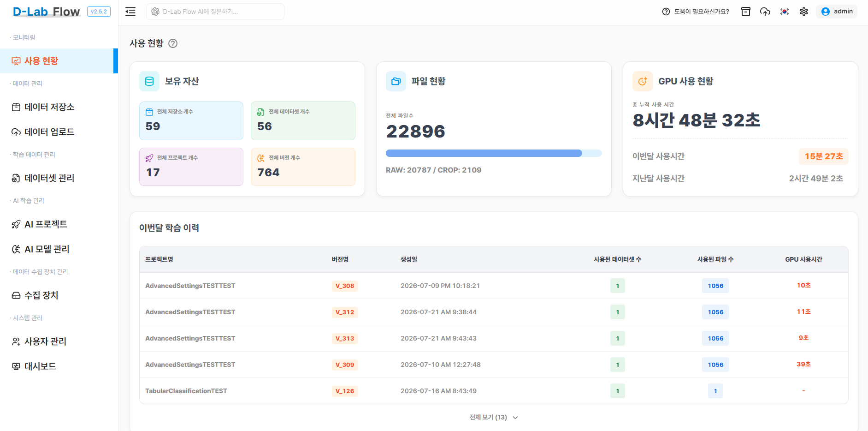Expand 전체 보기 (13) history list
This screenshot has height=431, width=868.
point(494,417)
